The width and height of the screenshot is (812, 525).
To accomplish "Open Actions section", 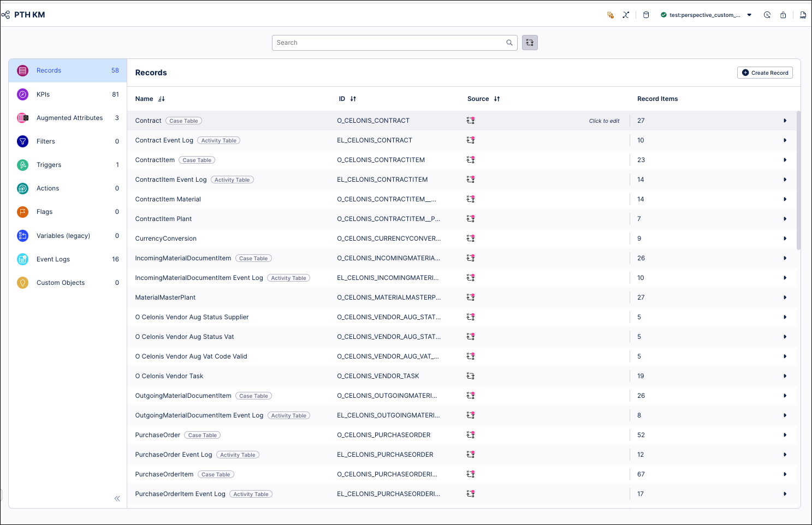I will pos(68,188).
